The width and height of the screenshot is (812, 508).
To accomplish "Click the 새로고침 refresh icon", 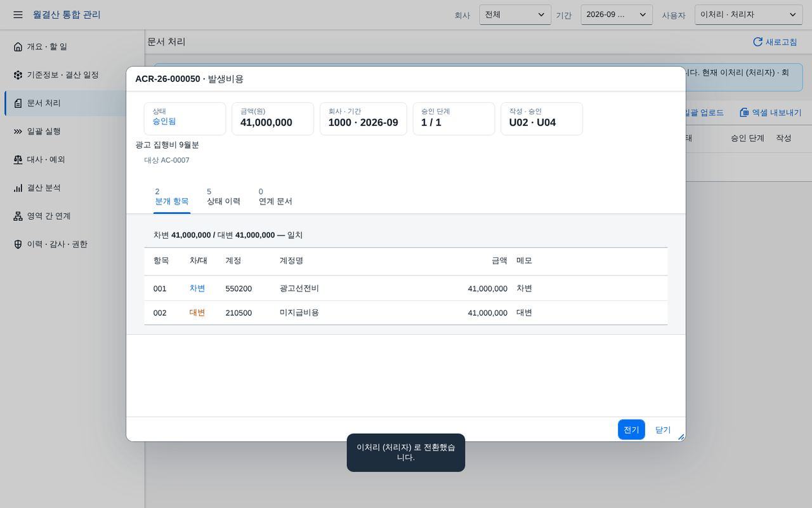I will 757,42.
